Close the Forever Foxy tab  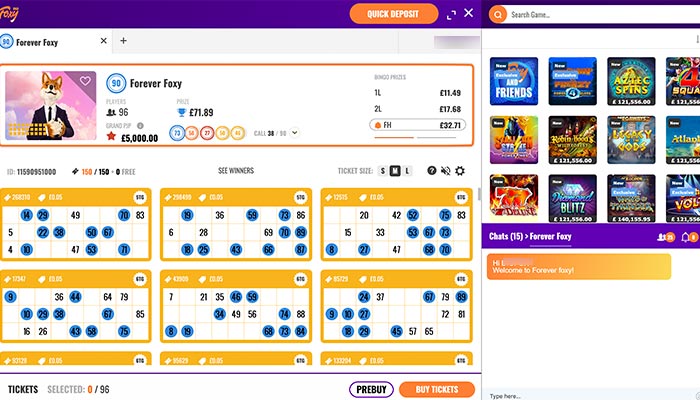coord(104,41)
